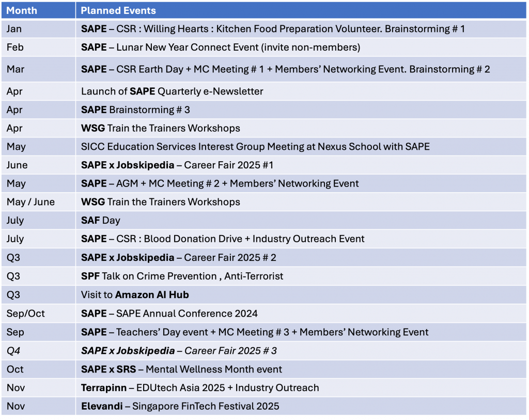Select the 'Sep' month cell
The image size is (529, 420).
[x=38, y=332]
